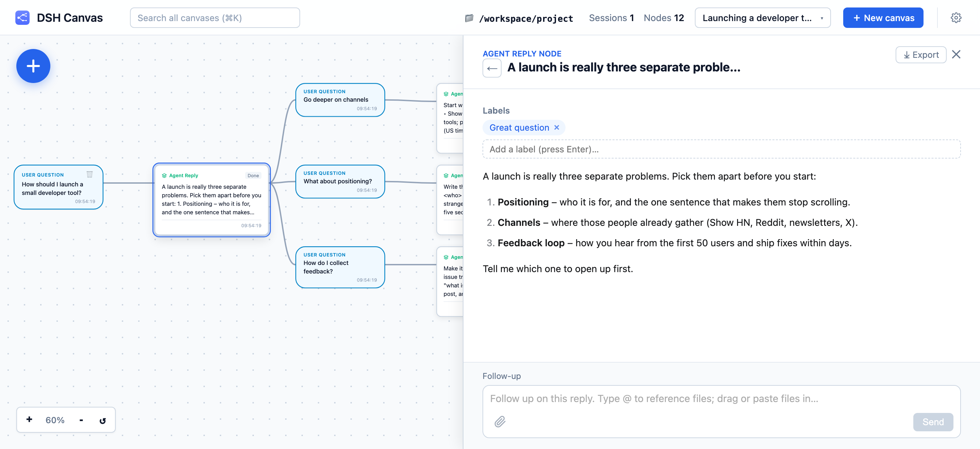
Task: Select the 'What about positioning?' question node
Action: 340,181
